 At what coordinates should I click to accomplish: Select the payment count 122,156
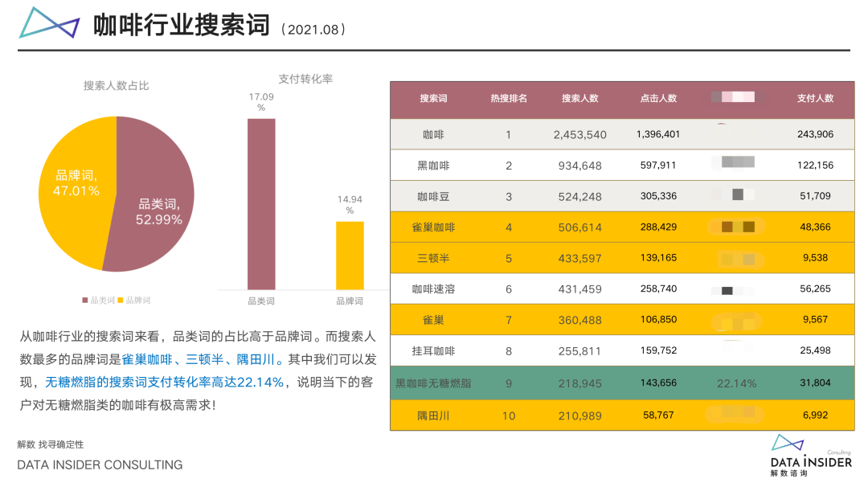pos(816,165)
